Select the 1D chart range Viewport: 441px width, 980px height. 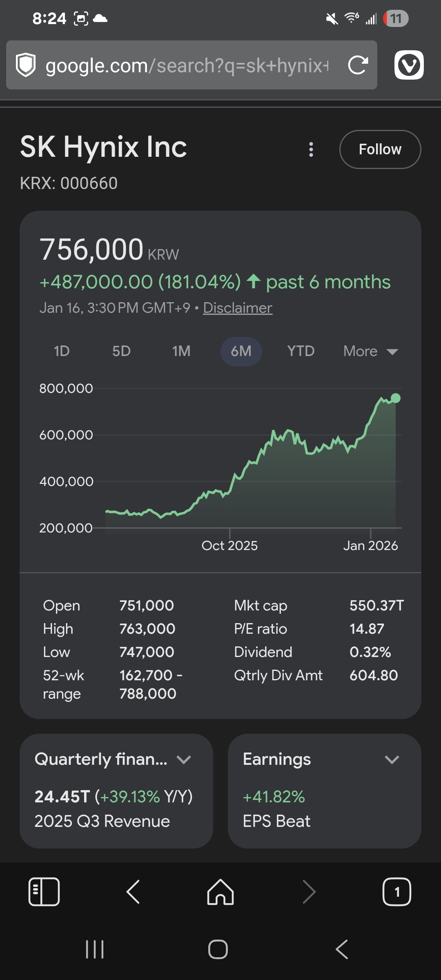[62, 351]
